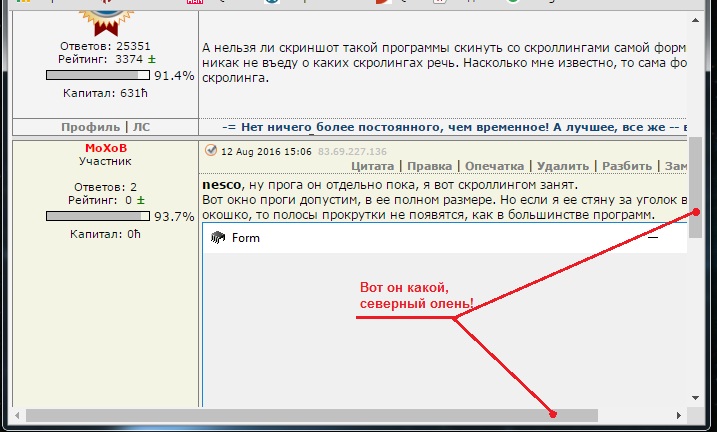This screenshot has height=432, width=717.
Task: Open MoXoB user name link
Action: pos(105,148)
